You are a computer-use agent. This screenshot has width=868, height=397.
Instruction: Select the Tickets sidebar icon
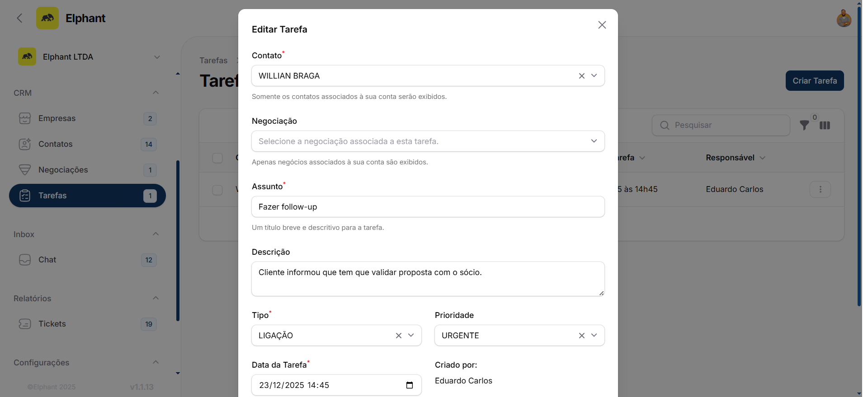25,324
